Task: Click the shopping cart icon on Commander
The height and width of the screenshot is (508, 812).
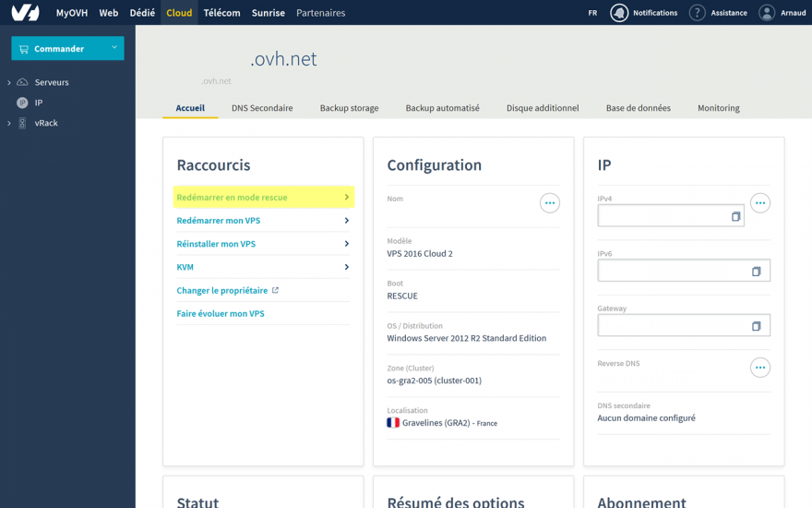Action: tap(23, 49)
